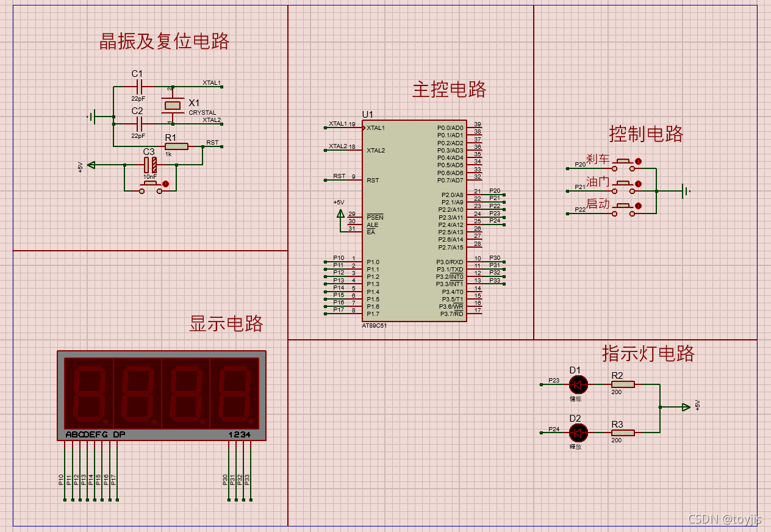Viewport: 771px width, 532px height.
Task: Select resistor R2 labeled 200
Action: [x=624, y=384]
